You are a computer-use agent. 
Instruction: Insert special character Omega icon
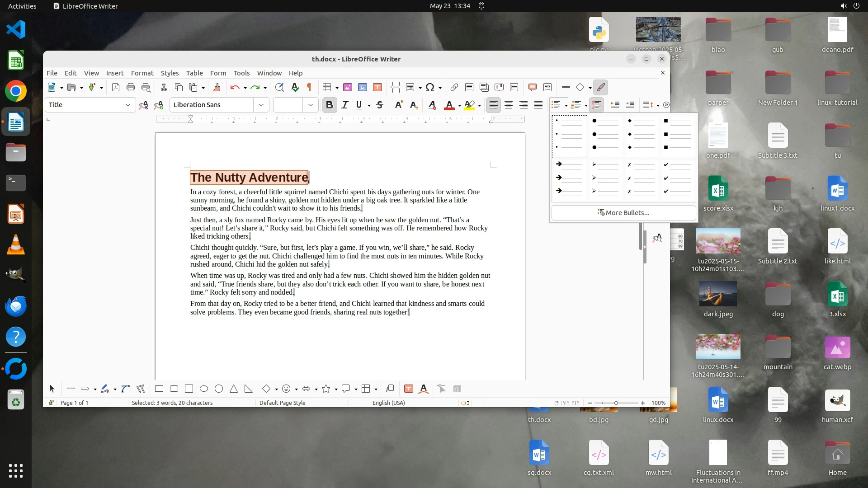click(x=429, y=88)
